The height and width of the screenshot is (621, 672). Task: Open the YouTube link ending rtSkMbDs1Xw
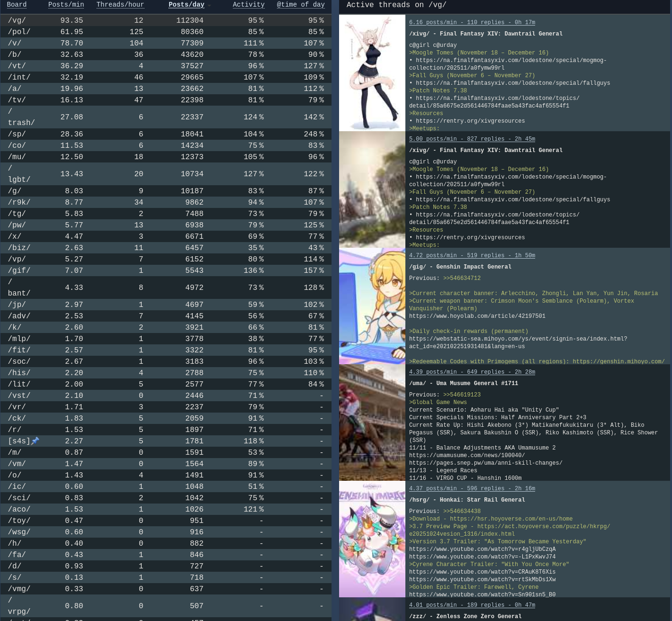(483, 579)
